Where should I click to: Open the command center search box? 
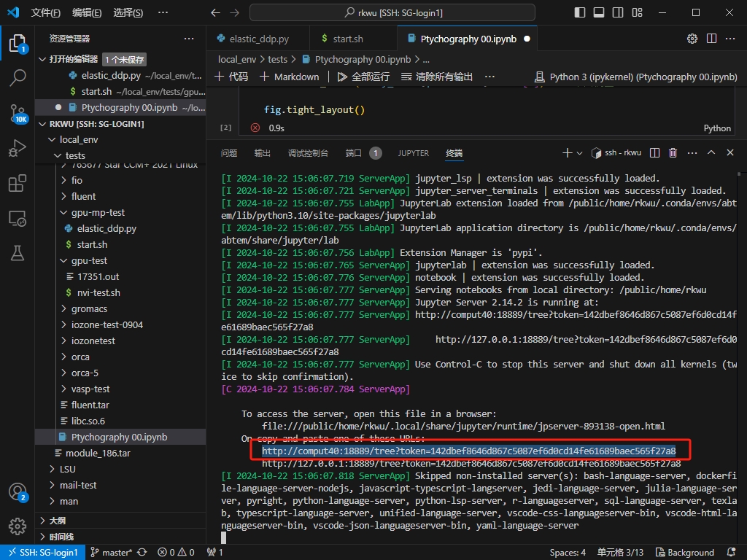(392, 13)
